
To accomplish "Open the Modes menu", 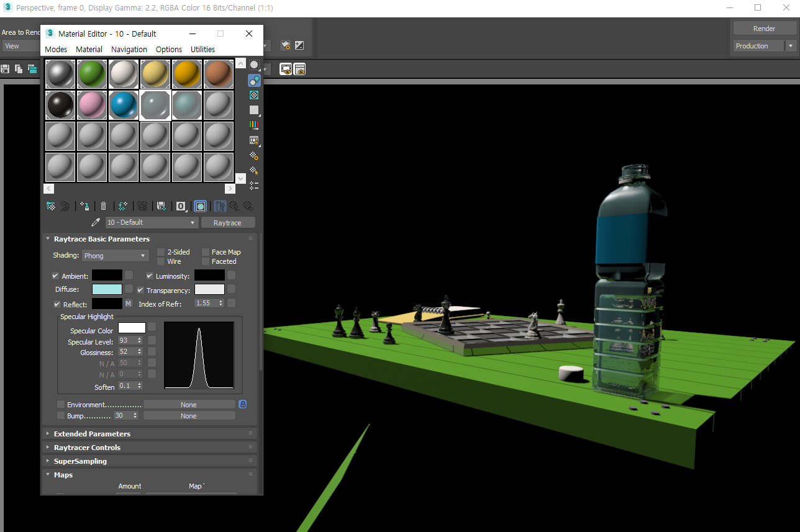I will tap(56, 49).
